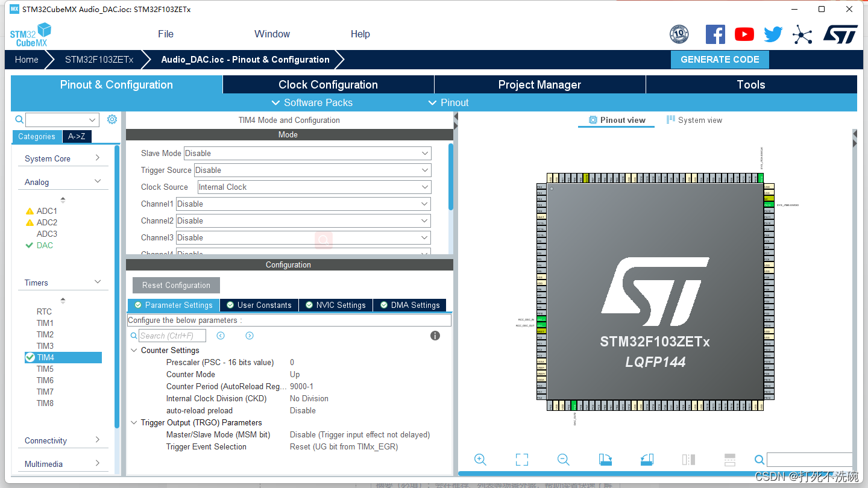Show parameter info with the i icon
The image size is (868, 488).
coord(435,336)
